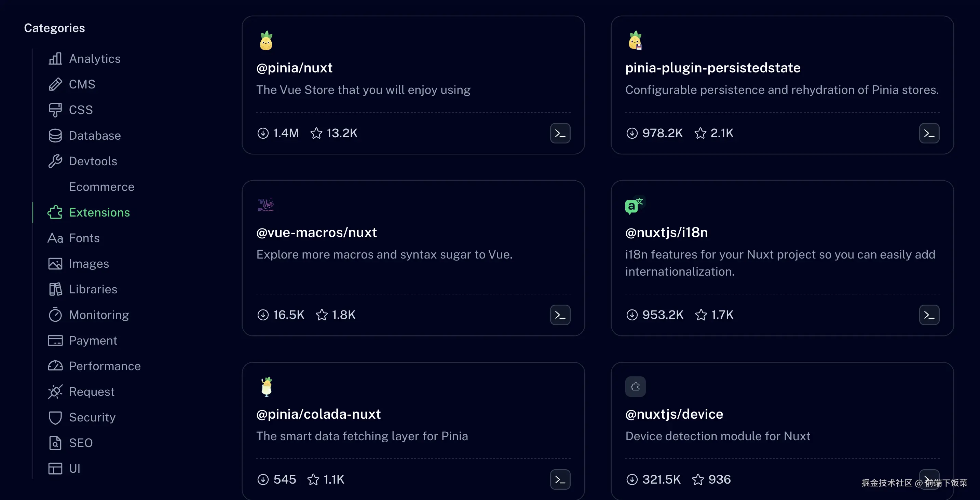This screenshot has width=980, height=500.
Task: Choose the Fonts category
Action: click(x=84, y=238)
